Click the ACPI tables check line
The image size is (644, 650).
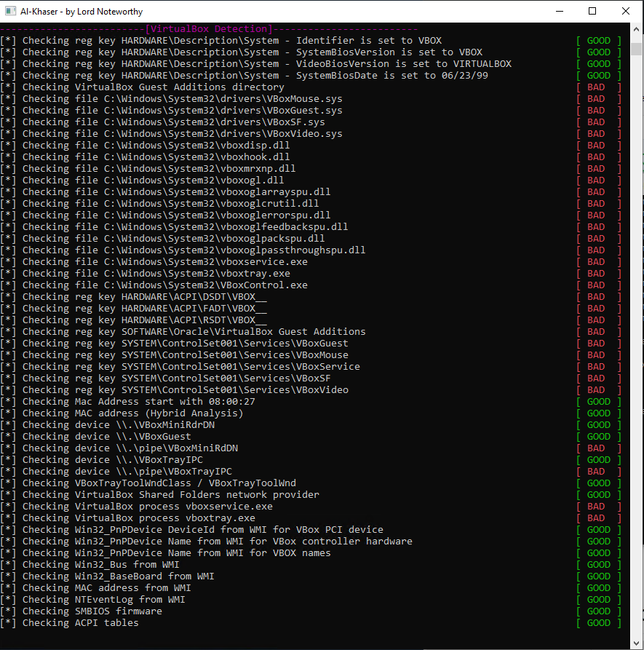point(311,622)
